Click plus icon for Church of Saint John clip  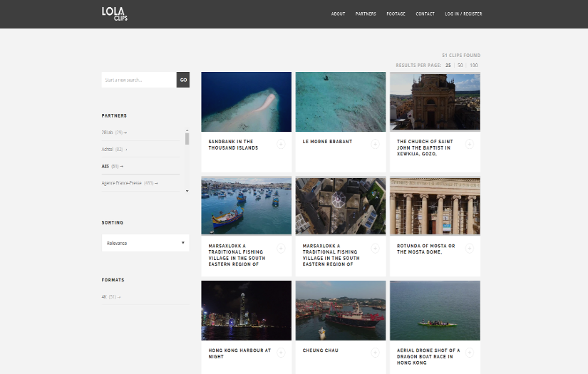click(x=469, y=145)
